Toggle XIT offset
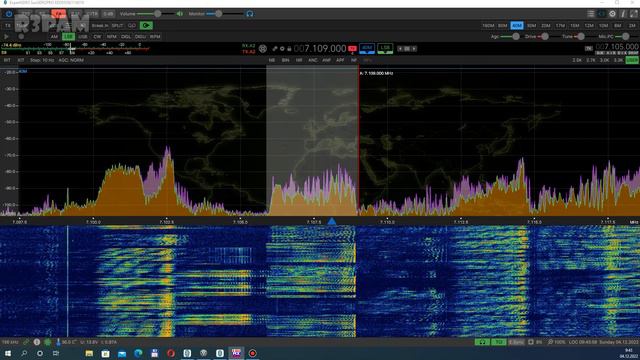Viewport: 640px width, 360px height. (21, 60)
